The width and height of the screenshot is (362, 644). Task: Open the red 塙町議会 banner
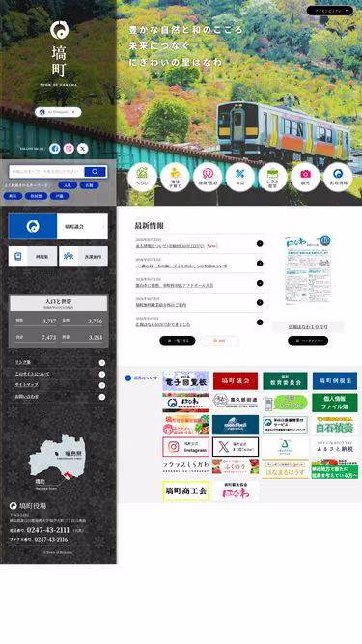click(x=236, y=381)
